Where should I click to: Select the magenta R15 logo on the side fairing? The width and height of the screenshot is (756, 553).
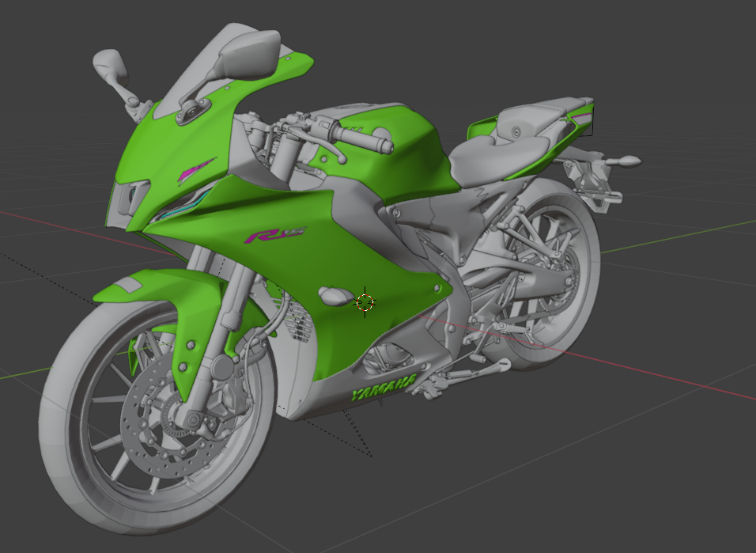[274, 235]
